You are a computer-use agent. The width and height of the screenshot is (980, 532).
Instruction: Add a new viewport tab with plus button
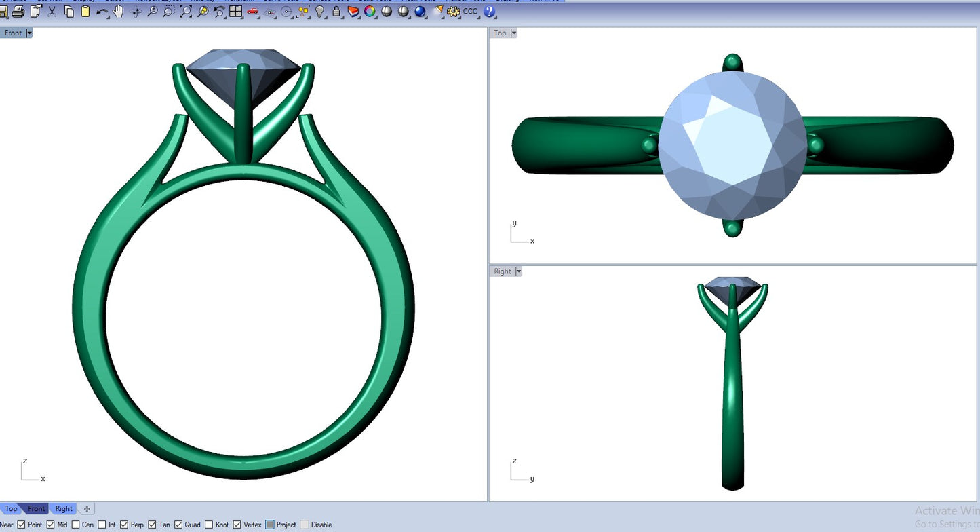pyautogui.click(x=87, y=509)
